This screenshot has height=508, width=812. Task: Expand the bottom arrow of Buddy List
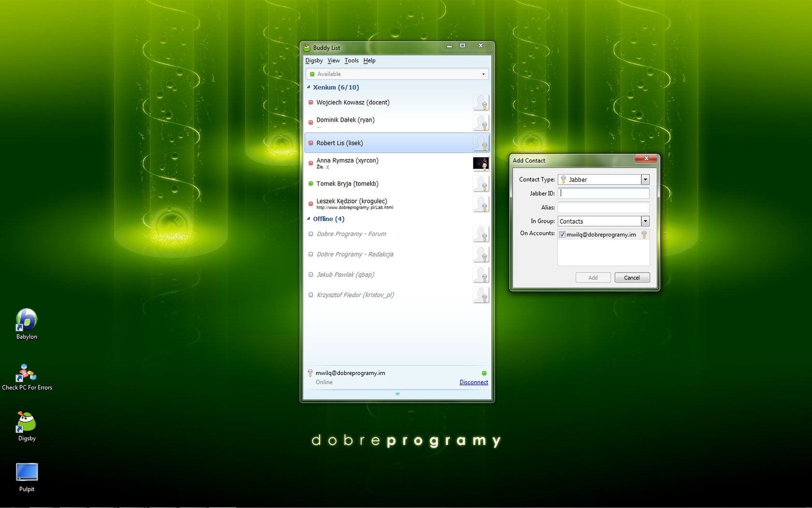[397, 394]
